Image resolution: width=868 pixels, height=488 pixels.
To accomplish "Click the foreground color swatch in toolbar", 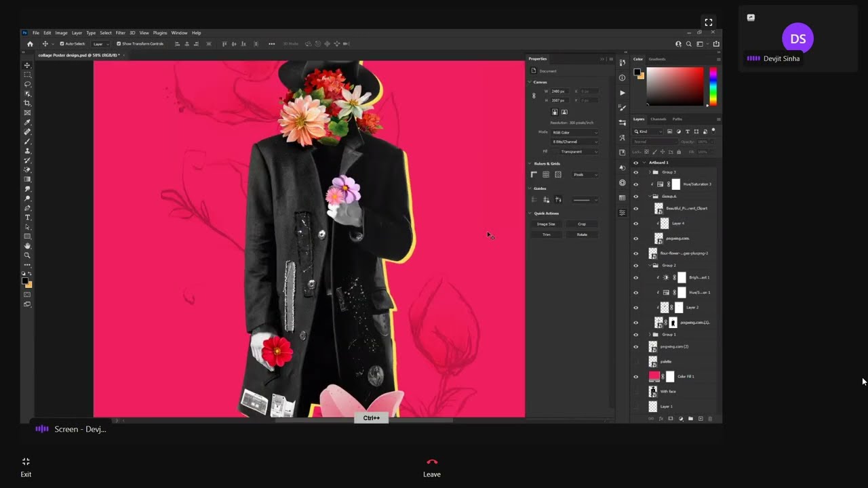I will pyautogui.click(x=25, y=281).
